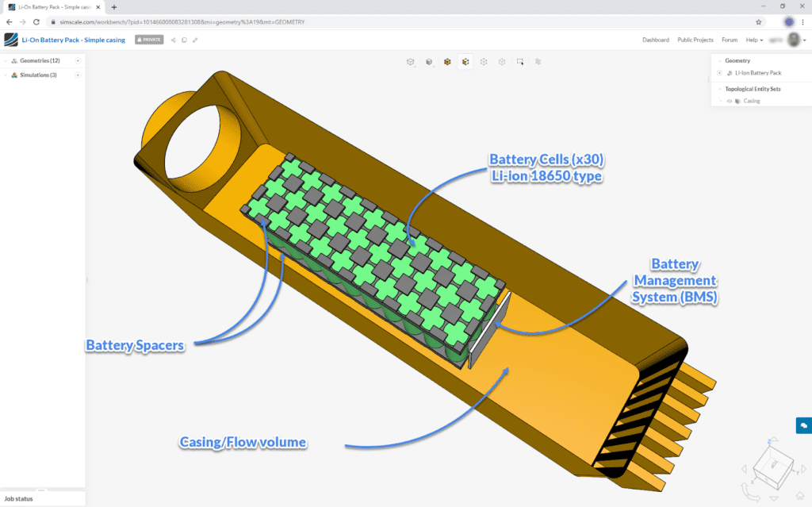Viewport: 812px width, 507px height.
Task: Click the Dashboard link
Action: [x=656, y=40]
